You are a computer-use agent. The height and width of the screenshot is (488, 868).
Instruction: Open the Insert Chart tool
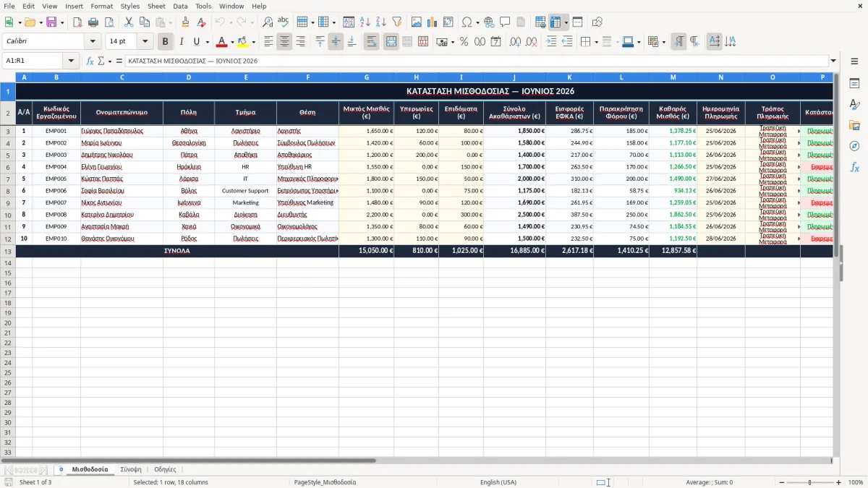(432, 22)
